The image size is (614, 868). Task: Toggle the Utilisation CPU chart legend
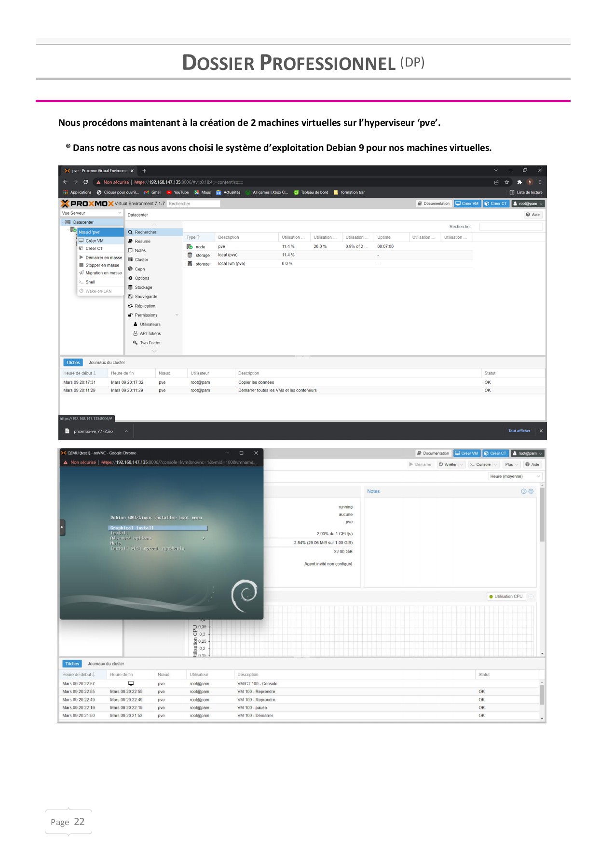pos(505,597)
